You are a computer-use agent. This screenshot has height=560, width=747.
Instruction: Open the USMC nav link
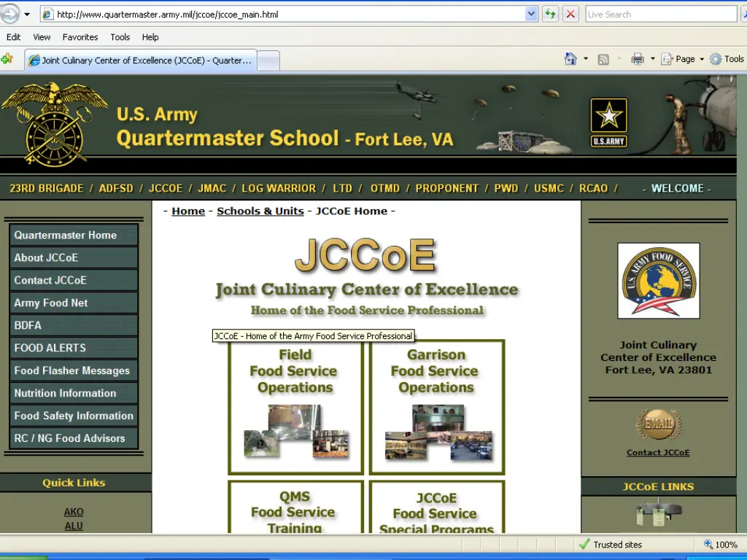(x=549, y=189)
